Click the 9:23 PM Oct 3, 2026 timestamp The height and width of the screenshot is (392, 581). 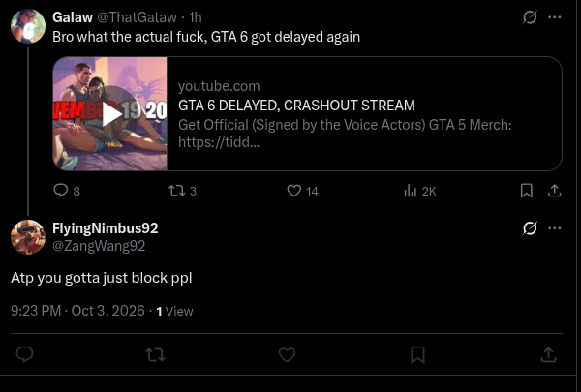tap(77, 311)
